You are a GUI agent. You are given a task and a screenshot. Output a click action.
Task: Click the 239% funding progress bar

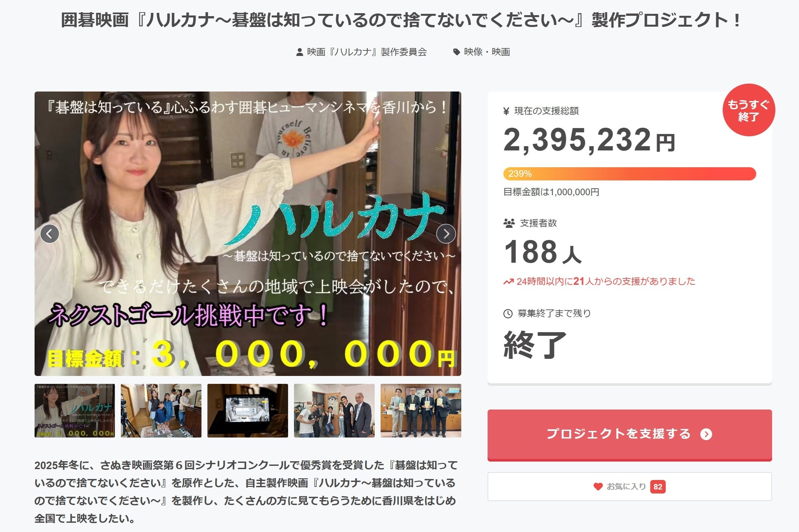pyautogui.click(x=629, y=174)
